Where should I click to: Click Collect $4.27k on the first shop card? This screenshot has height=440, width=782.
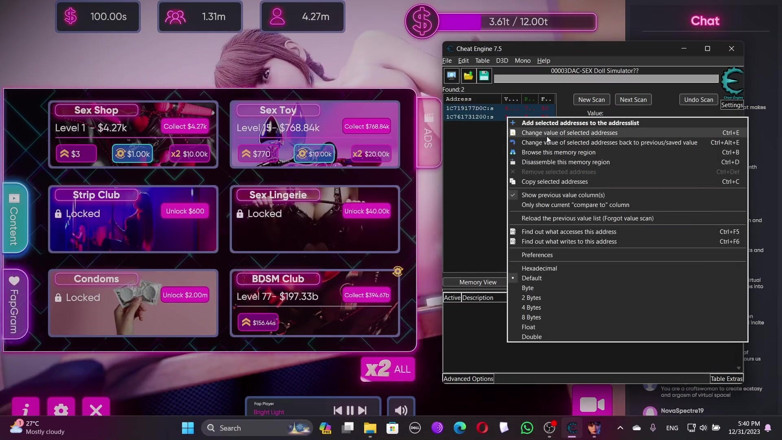tap(185, 126)
